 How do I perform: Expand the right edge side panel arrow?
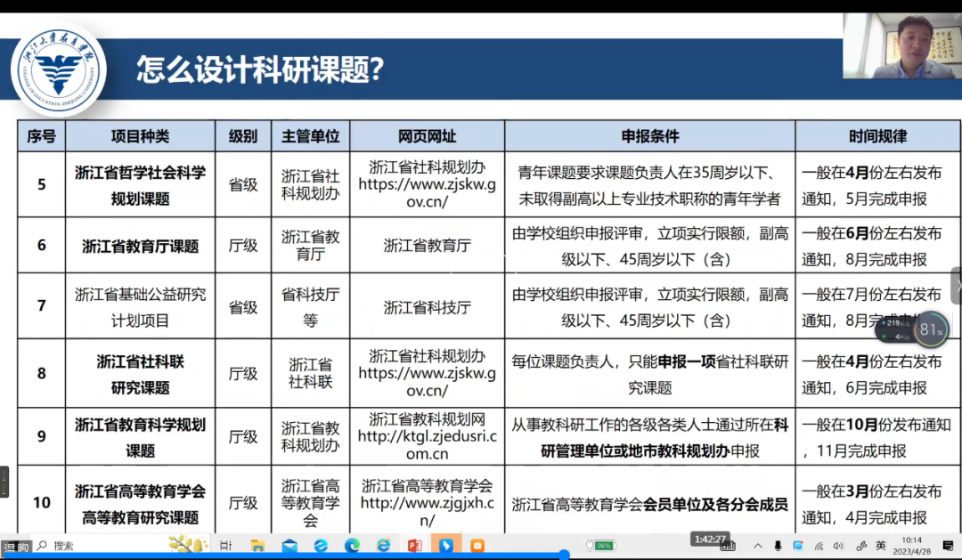pos(957,285)
